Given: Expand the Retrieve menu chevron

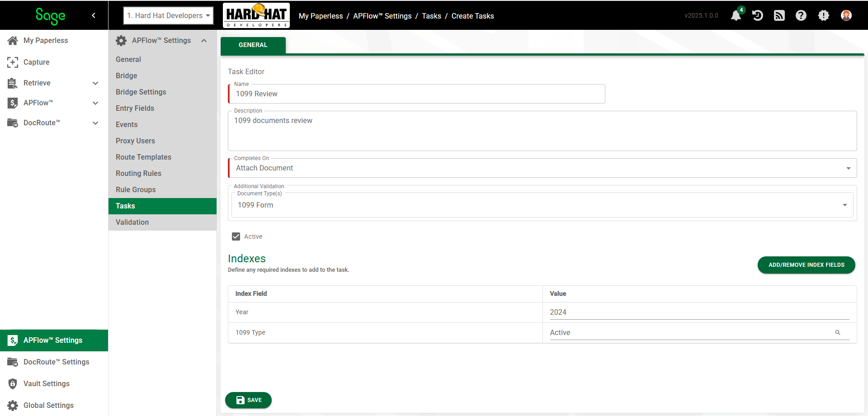Looking at the screenshot, I should tap(95, 83).
